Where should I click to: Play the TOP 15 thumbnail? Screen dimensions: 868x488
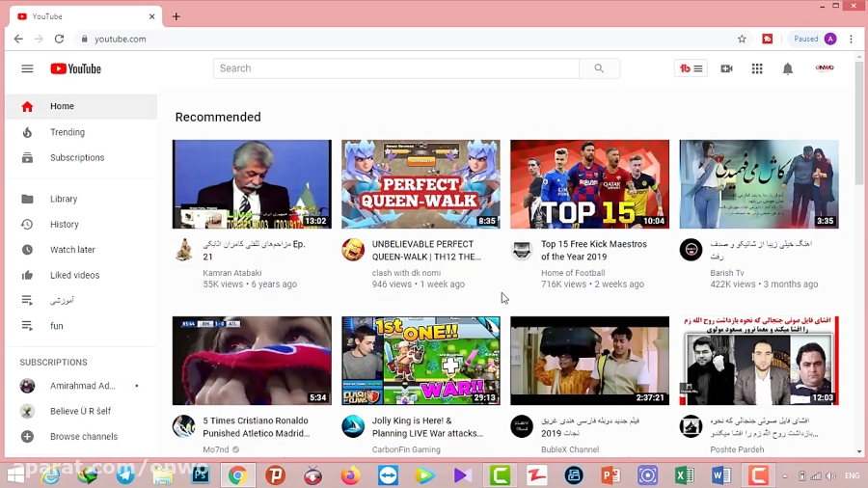[x=589, y=184]
